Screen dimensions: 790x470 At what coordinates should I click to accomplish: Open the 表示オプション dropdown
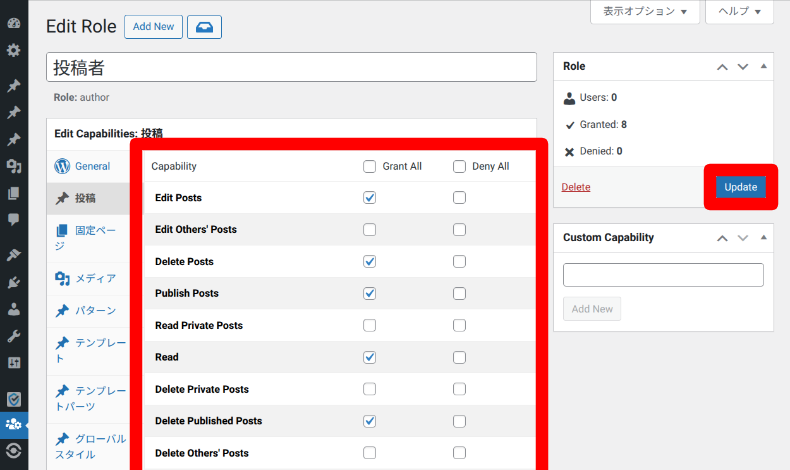[645, 12]
